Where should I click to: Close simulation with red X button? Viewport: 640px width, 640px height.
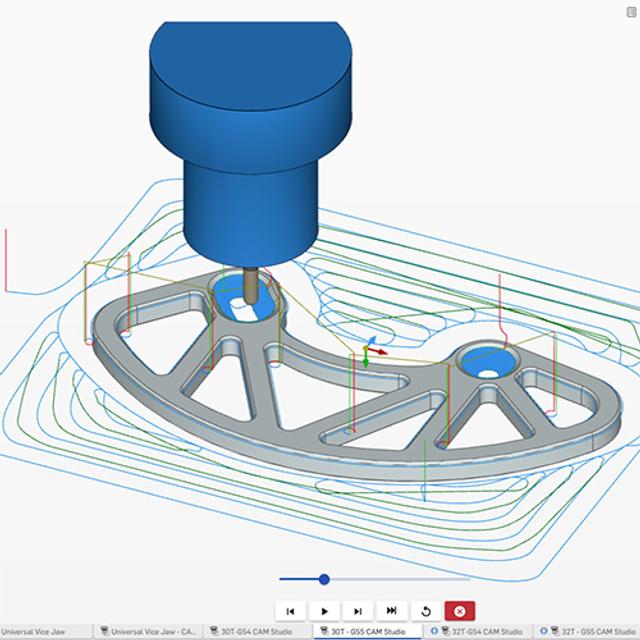point(460,611)
